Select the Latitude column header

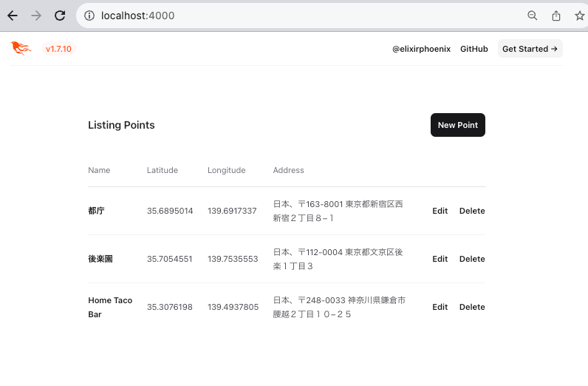coord(163,170)
